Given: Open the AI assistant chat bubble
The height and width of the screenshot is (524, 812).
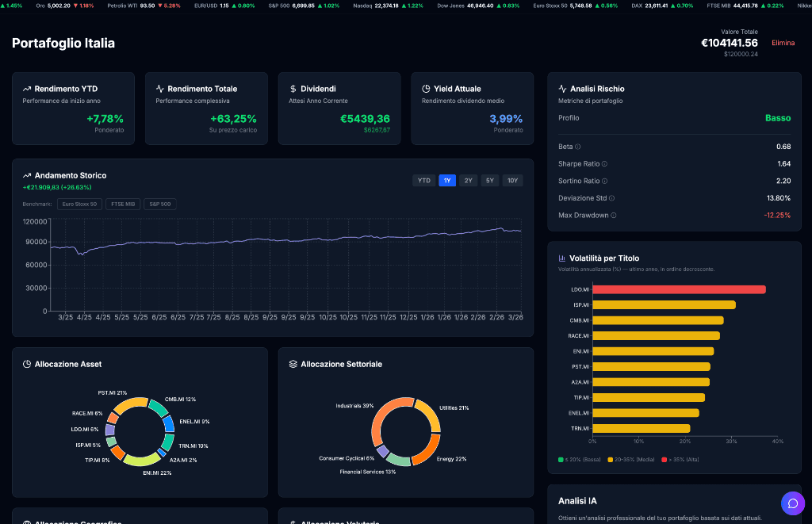Looking at the screenshot, I should click(x=793, y=503).
